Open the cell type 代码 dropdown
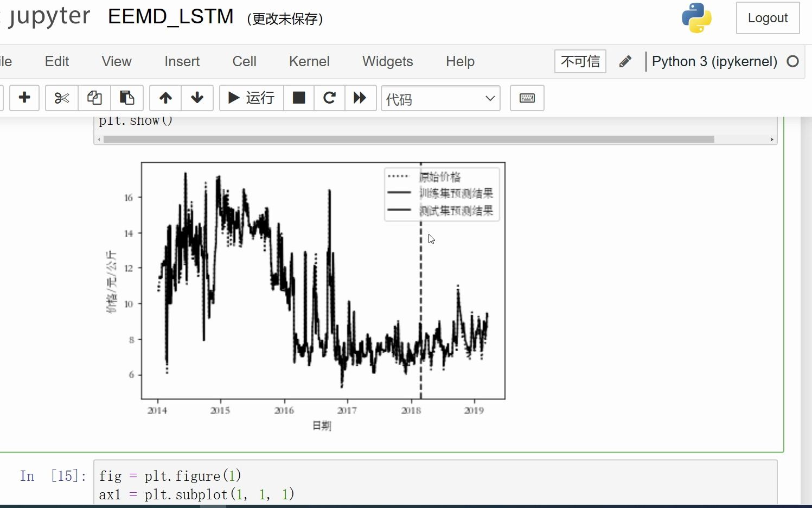The width and height of the screenshot is (812, 508). pos(440,98)
